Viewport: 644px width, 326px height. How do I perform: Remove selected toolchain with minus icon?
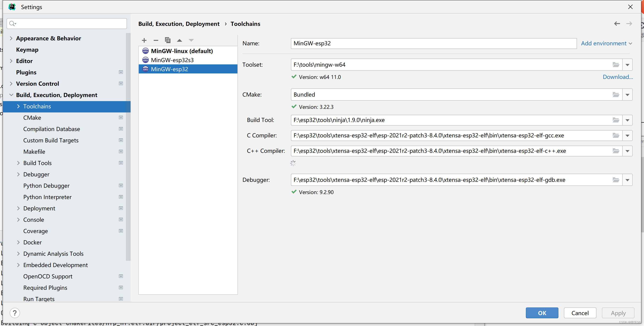tap(156, 40)
